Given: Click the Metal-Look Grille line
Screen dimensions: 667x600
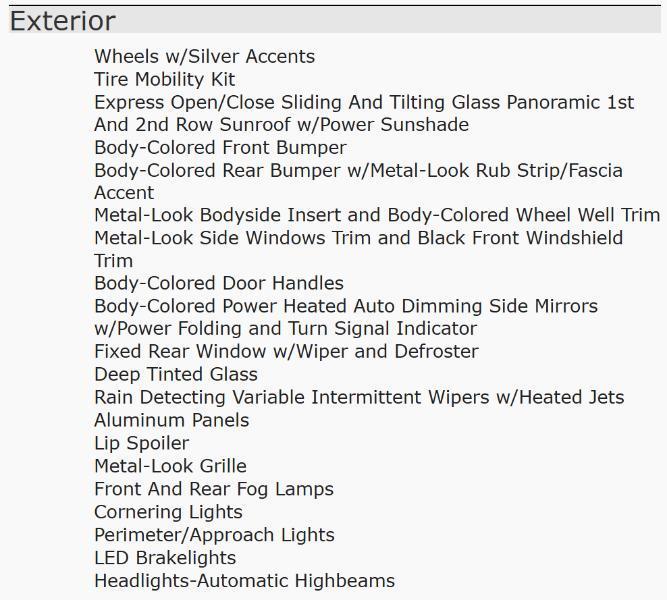Looking at the screenshot, I should click(x=170, y=467).
